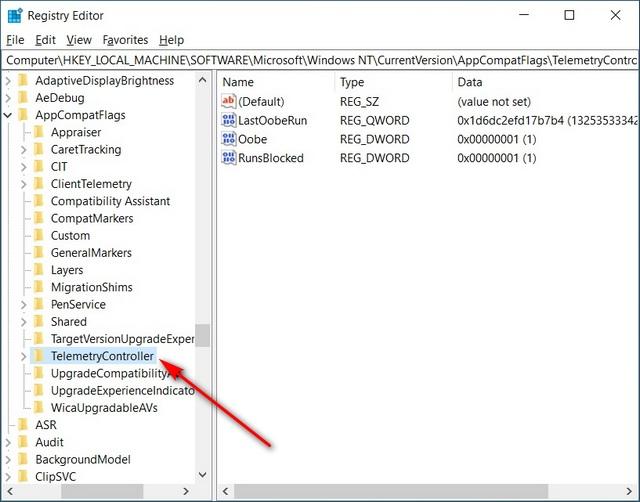Screen dimensions: 640x502
Task: Click the Layers folder icon
Action: point(39,269)
